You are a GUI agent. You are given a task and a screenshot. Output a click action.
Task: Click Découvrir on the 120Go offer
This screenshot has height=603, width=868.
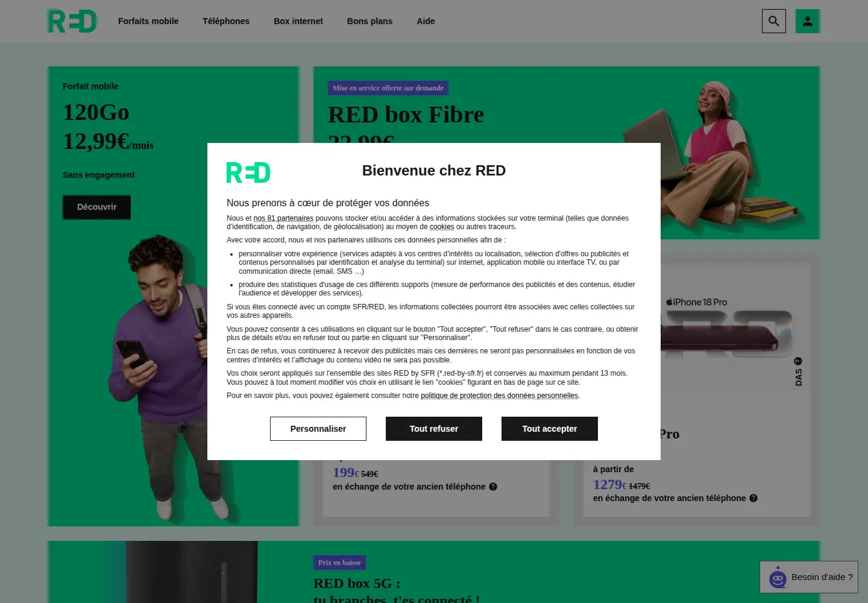pyautogui.click(x=96, y=207)
